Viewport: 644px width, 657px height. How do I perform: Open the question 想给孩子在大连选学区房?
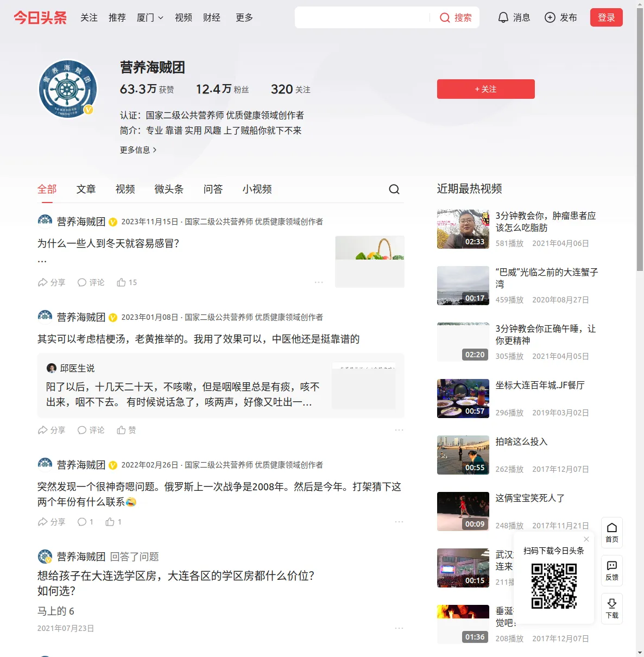(176, 583)
